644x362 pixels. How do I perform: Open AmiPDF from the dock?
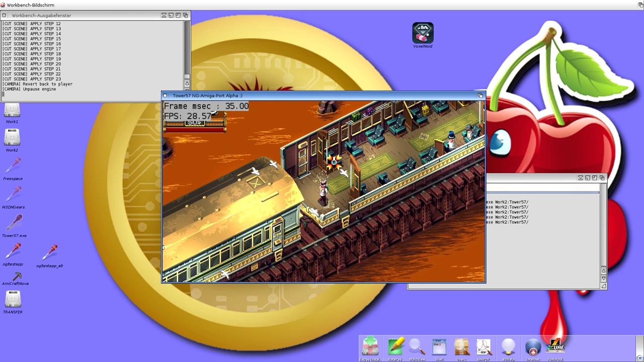tap(484, 349)
